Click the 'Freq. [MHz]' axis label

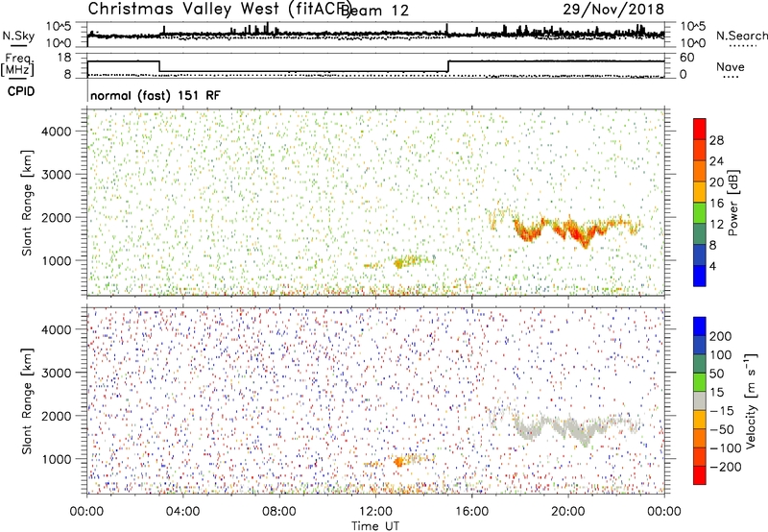coord(17,64)
